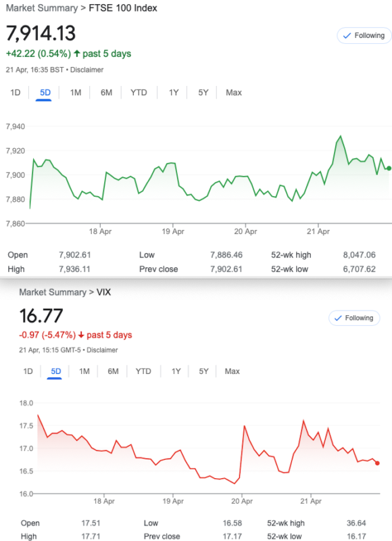Open Disclaimer link under FTSE 100 price

coord(87,70)
